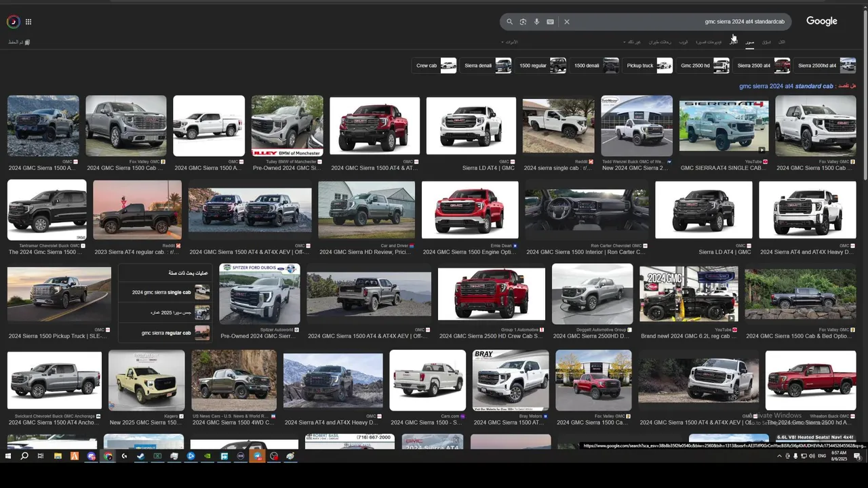Open the 'New 2025 GMC Sierra 1500' Kagero image
The width and height of the screenshot is (868, 488).
(x=146, y=380)
